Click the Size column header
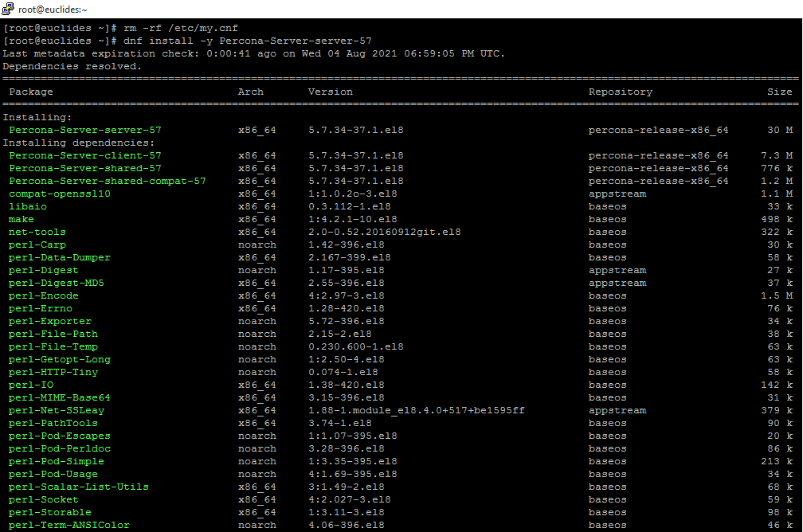The height and width of the screenshot is (532, 803). click(779, 92)
